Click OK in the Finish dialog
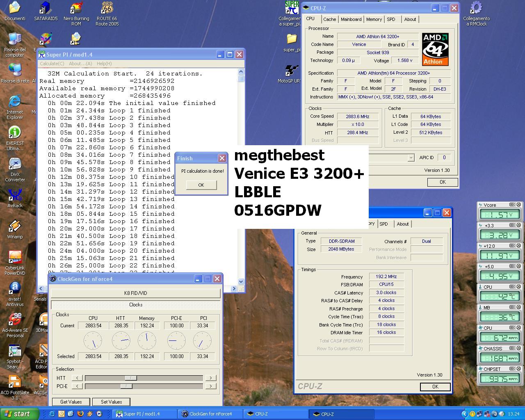The height and width of the screenshot is (420, 525). (201, 185)
